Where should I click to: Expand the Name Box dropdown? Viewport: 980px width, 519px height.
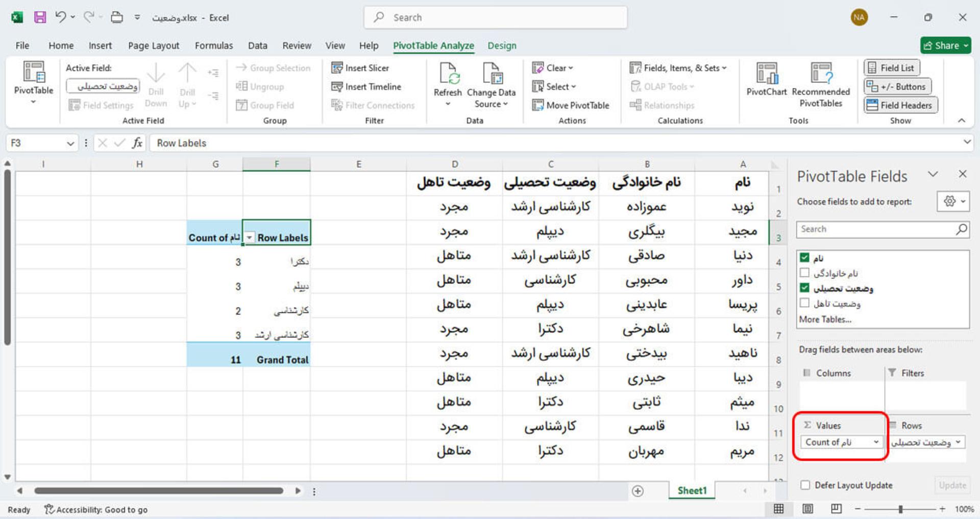point(70,144)
